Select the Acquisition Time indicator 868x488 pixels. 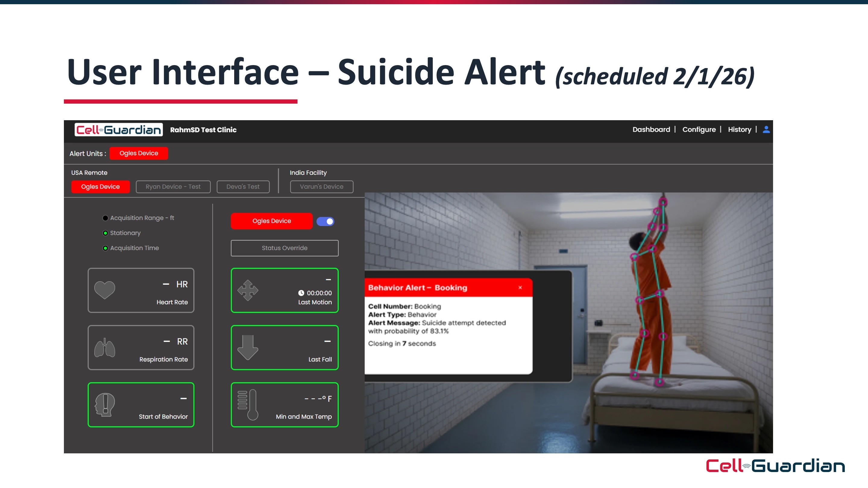tap(105, 248)
